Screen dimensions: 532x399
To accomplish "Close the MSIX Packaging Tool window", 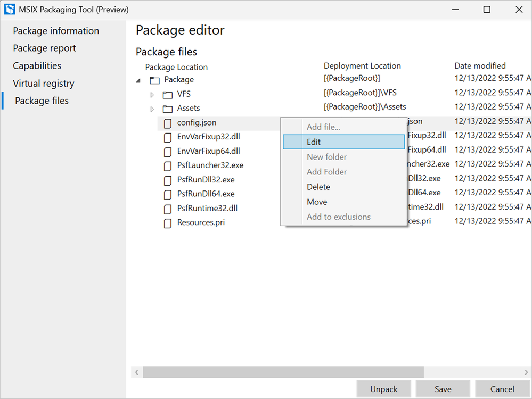I will tap(519, 10).
